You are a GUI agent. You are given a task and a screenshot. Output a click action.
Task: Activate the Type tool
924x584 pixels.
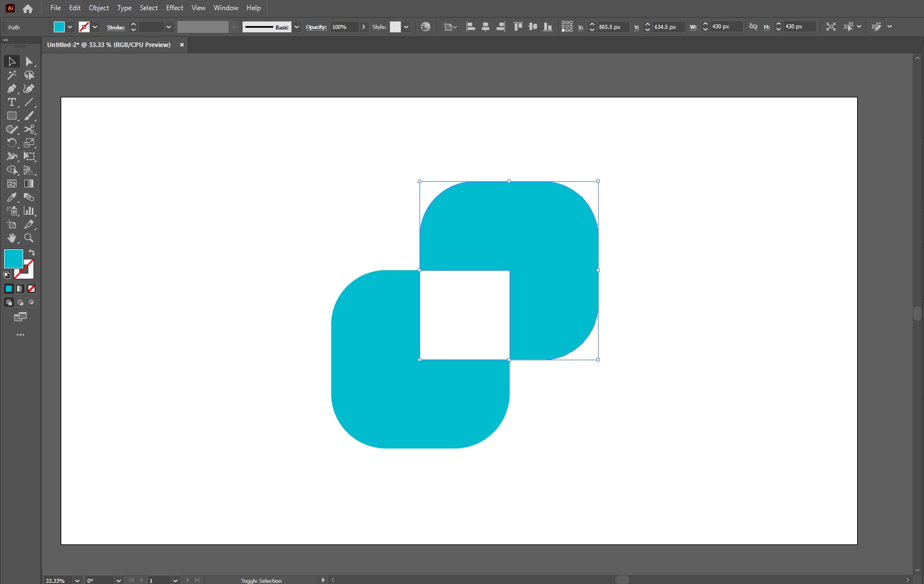[x=11, y=102]
